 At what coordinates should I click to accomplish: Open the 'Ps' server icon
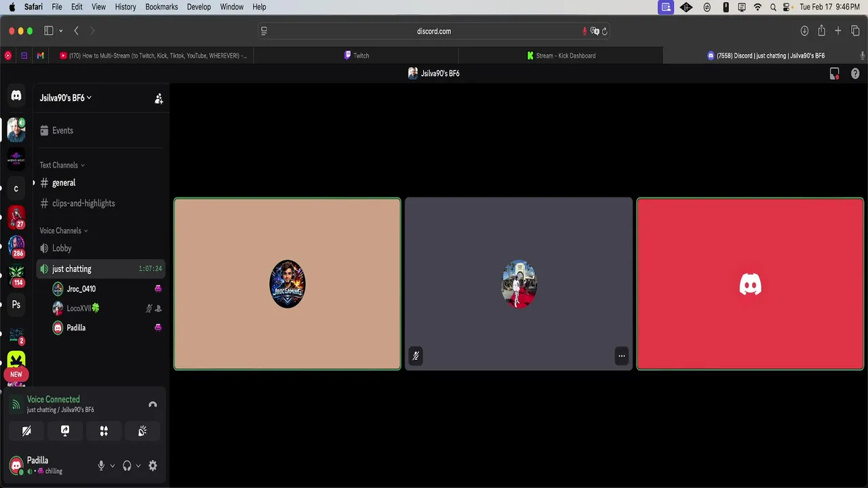coord(16,305)
